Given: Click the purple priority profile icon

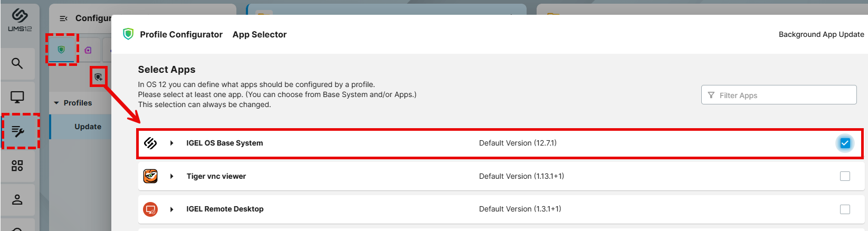Looking at the screenshot, I should click(x=88, y=50).
